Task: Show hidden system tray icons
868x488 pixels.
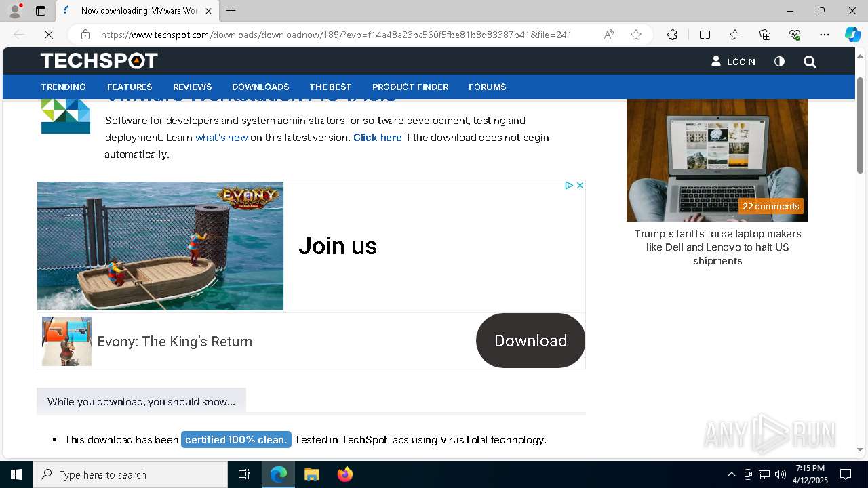Action: pyautogui.click(x=731, y=474)
